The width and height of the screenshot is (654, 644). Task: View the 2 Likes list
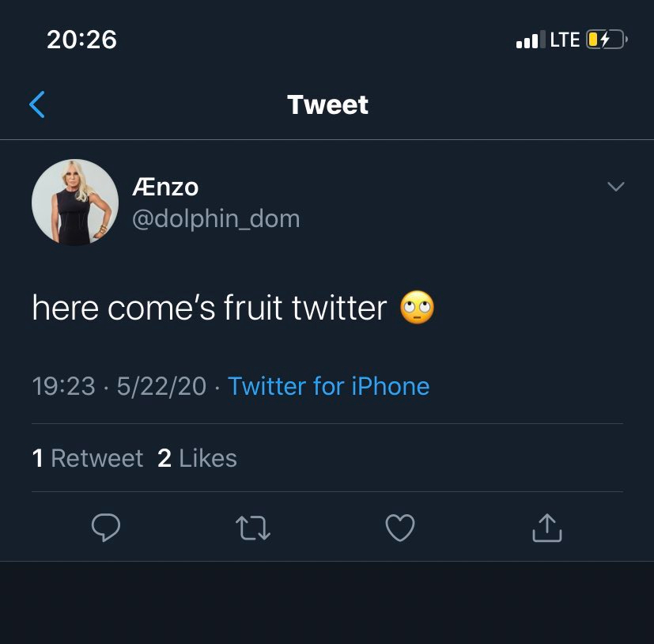pyautogui.click(x=197, y=458)
